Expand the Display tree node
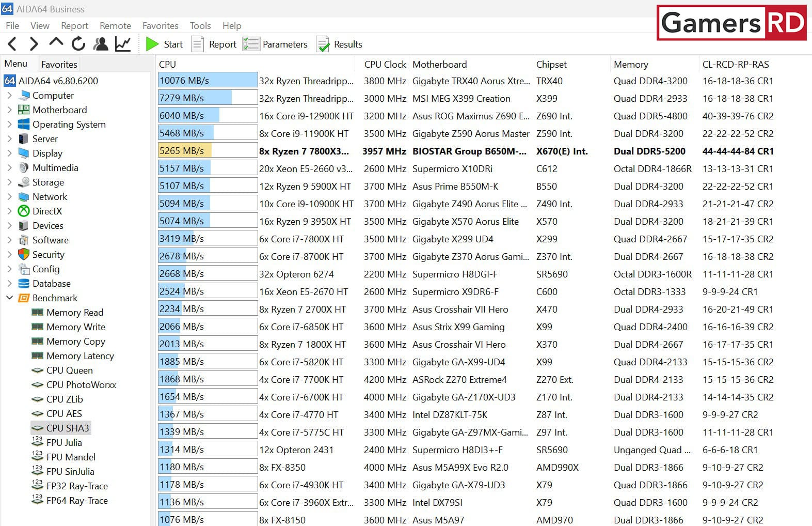The image size is (812, 526). 9,153
